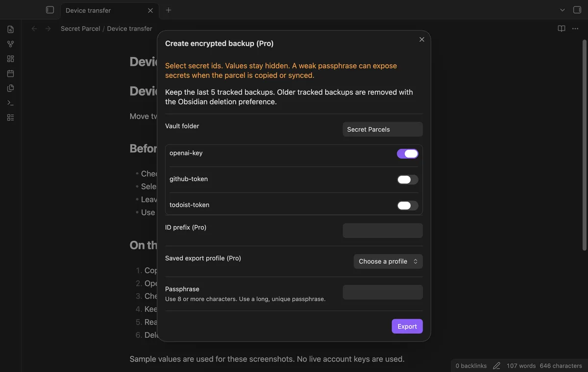Toggle the right sidebar icon

(577, 10)
